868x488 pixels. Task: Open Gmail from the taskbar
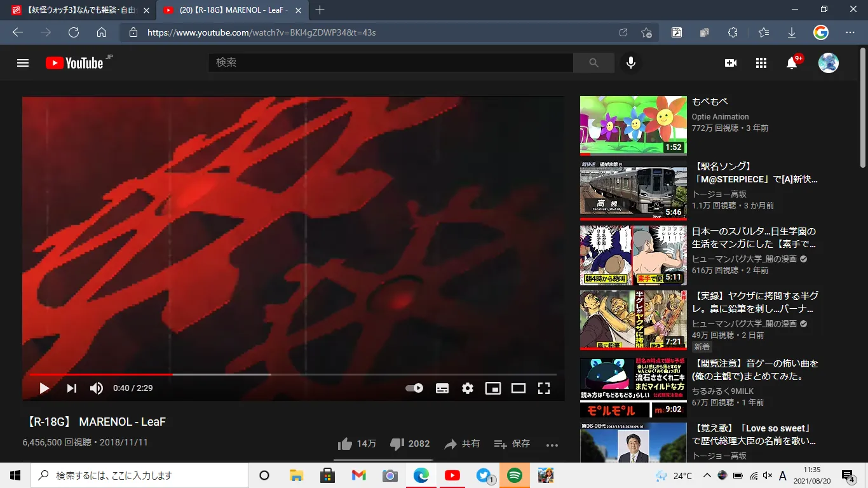(x=358, y=475)
